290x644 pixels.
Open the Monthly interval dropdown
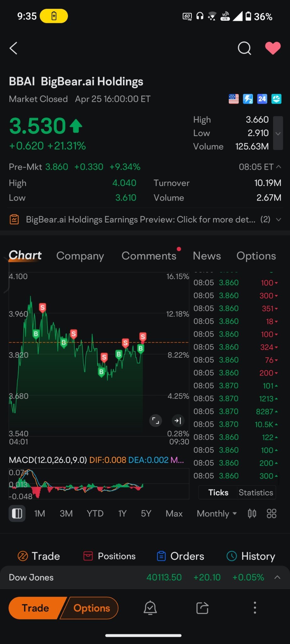(217, 514)
